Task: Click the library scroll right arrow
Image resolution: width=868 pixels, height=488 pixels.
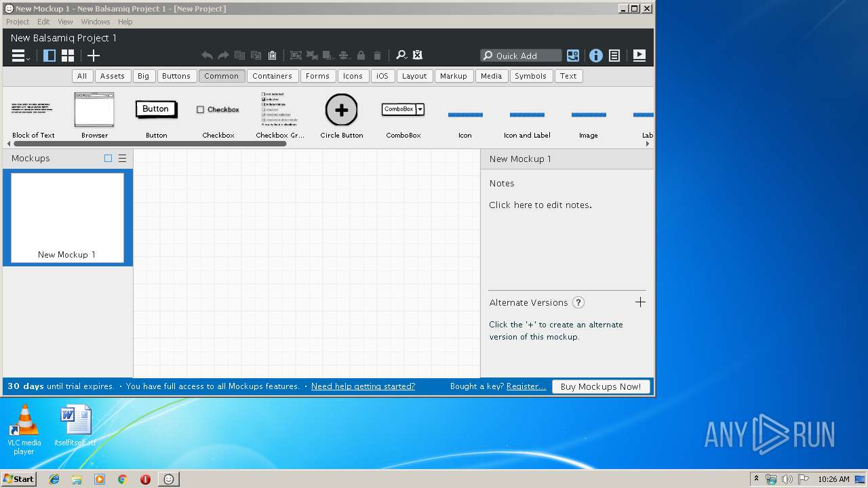Action: [x=648, y=144]
